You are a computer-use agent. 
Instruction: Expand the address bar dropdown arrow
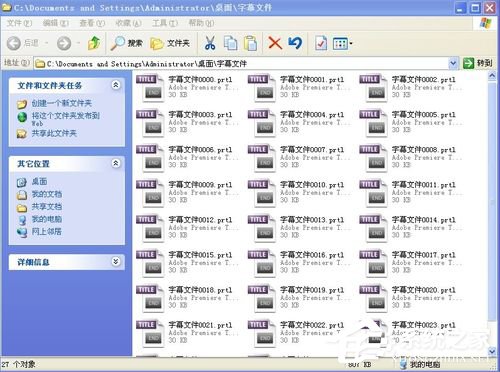click(x=453, y=63)
